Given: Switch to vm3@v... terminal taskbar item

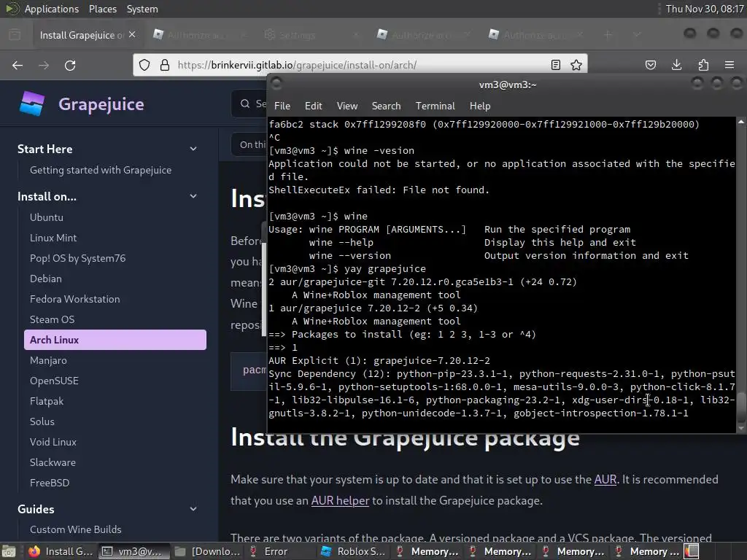Looking at the screenshot, I should pos(133,551).
